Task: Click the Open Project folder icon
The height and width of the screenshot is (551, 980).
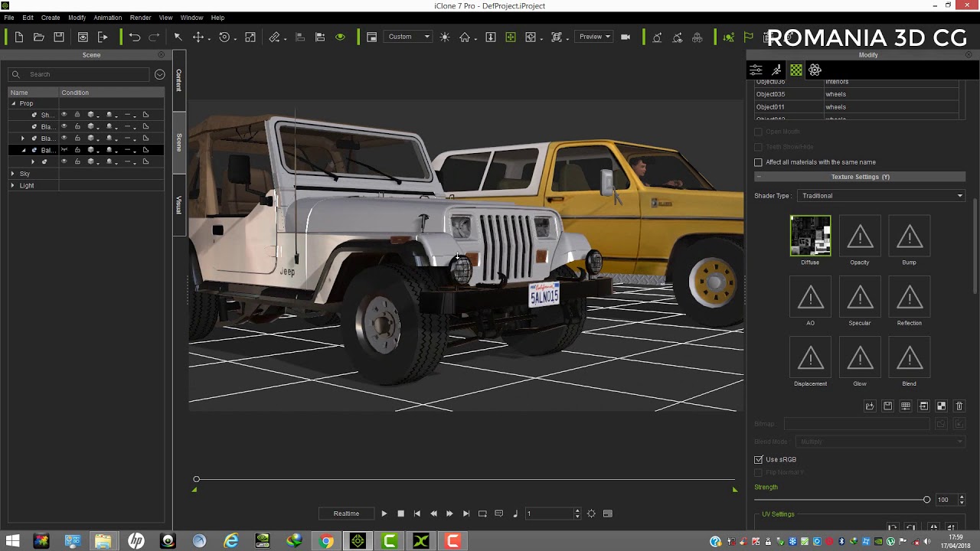Action: 38,37
